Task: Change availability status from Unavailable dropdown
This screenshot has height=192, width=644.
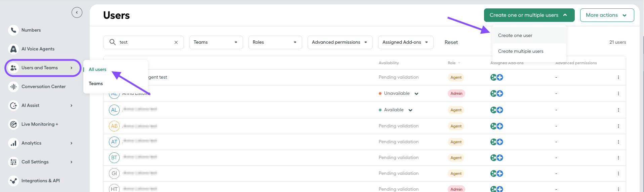Action: (x=416, y=94)
